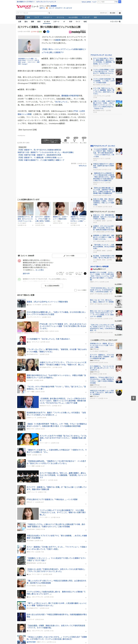This screenshot has height=644, width=138.
Task: Open the 速報 tab
Action: point(28,17)
